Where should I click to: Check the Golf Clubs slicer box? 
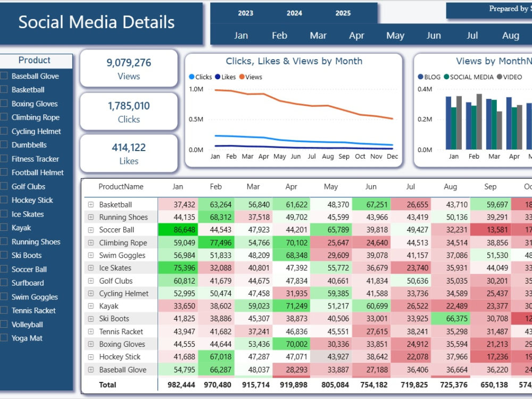point(4,186)
